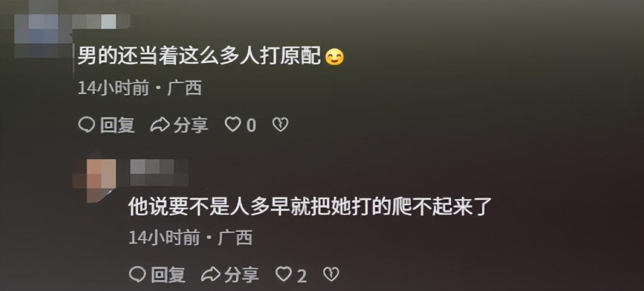The width and height of the screenshot is (644, 291).
Task: Click the reply bubble icon under first comment
Action: pos(86,125)
